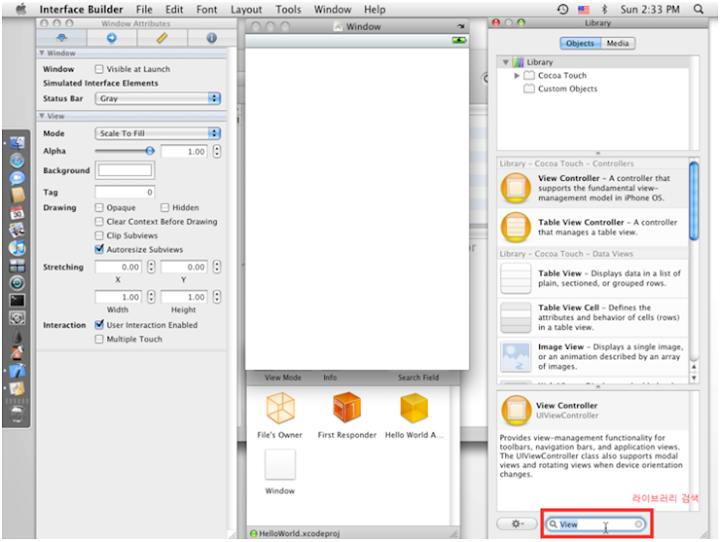Click Stretching X stepper arrows
This screenshot has height=542, width=720.
point(151,267)
